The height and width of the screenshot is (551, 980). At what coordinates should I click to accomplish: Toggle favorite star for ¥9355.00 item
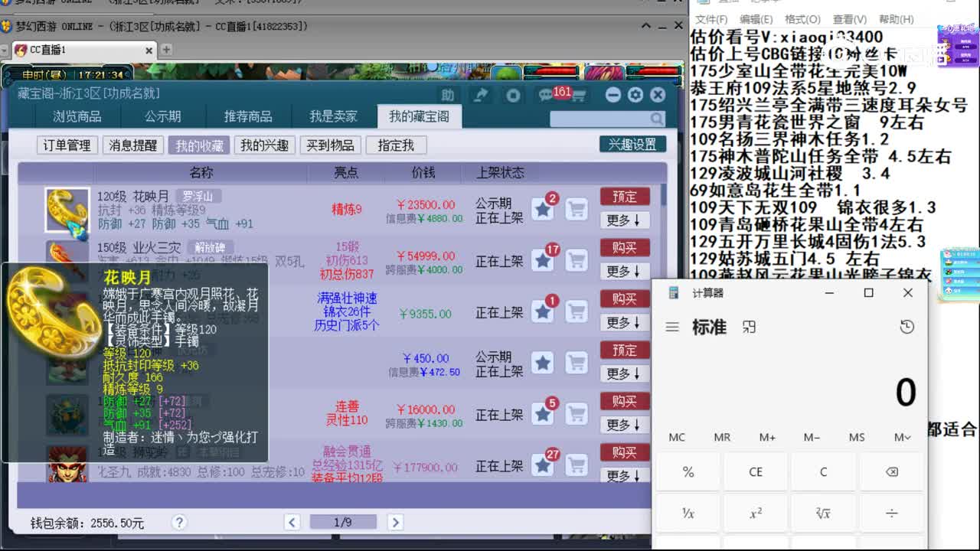point(543,311)
